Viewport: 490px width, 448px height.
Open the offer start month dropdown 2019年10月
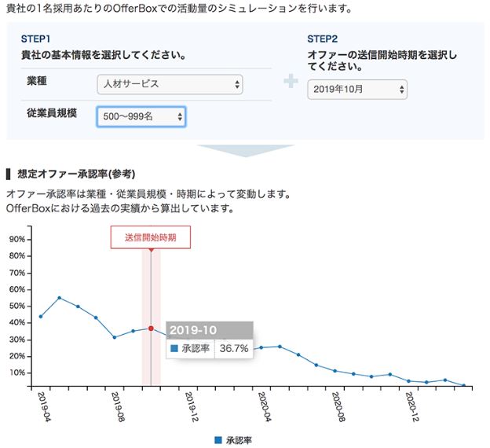click(x=357, y=90)
